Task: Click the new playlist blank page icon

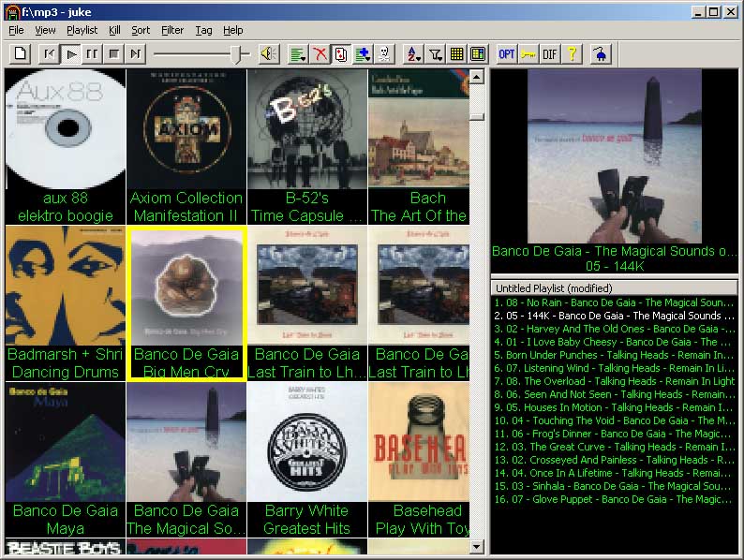Action: coord(20,54)
